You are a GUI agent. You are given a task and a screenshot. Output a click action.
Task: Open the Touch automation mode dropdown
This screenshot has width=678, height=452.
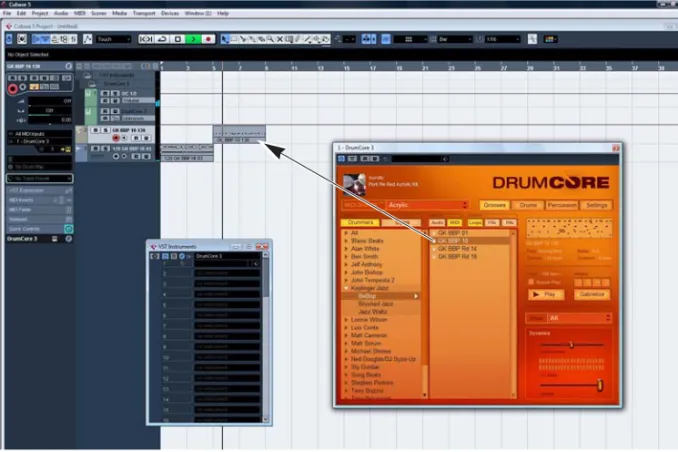(114, 39)
